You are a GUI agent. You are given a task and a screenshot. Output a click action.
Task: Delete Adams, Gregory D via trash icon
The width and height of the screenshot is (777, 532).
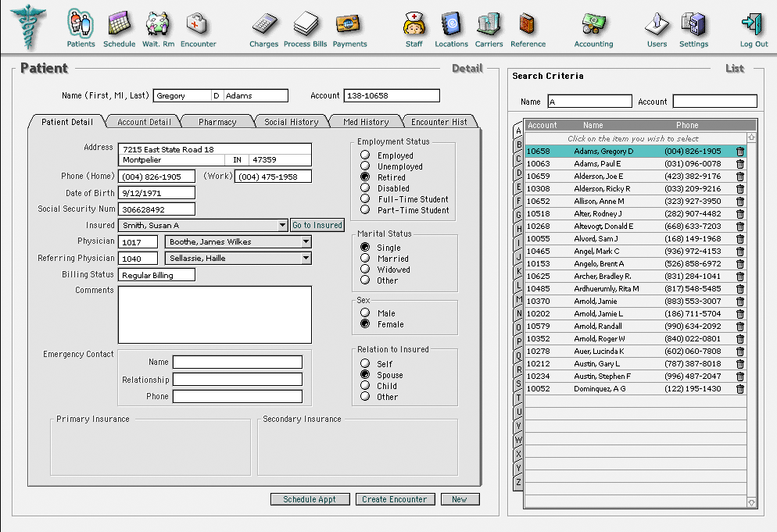(x=739, y=152)
